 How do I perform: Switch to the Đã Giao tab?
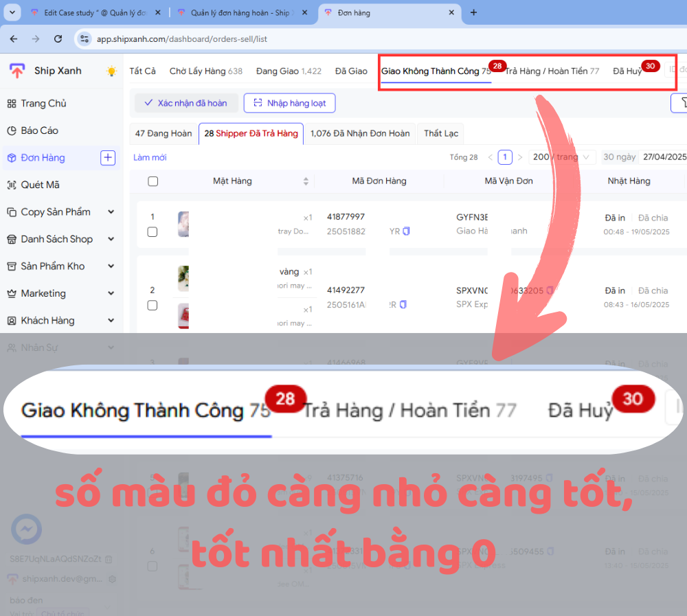point(351,71)
